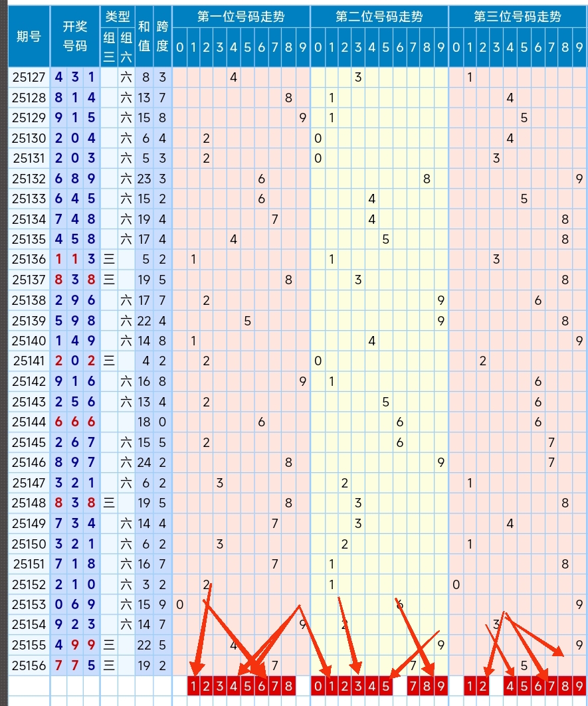This screenshot has width=588, height=706.
Task: Pick red box 8 in first-position selection row
Action: [288, 686]
